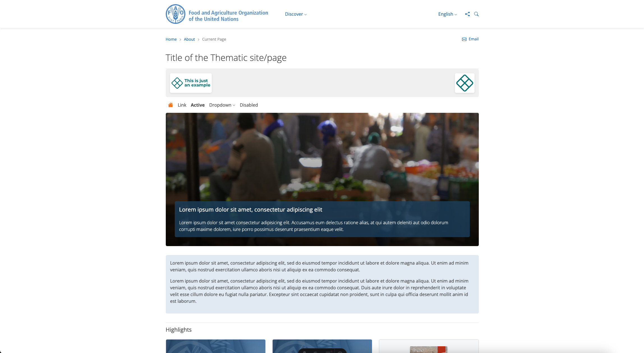
Task: Click the diamond logo icon top-right
Action: [464, 82]
